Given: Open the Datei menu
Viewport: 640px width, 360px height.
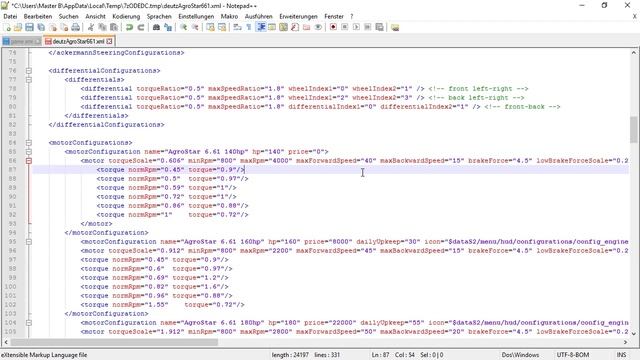Looking at the screenshot, I should point(10,16).
